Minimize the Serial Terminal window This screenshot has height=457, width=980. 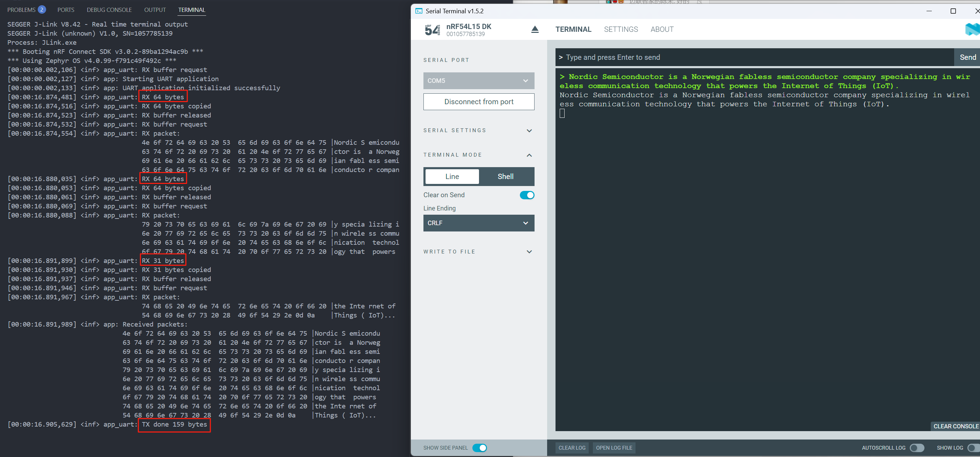(x=929, y=11)
